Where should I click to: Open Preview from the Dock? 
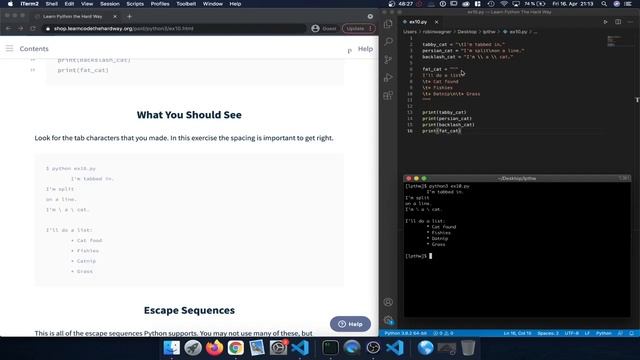[x=257, y=348]
